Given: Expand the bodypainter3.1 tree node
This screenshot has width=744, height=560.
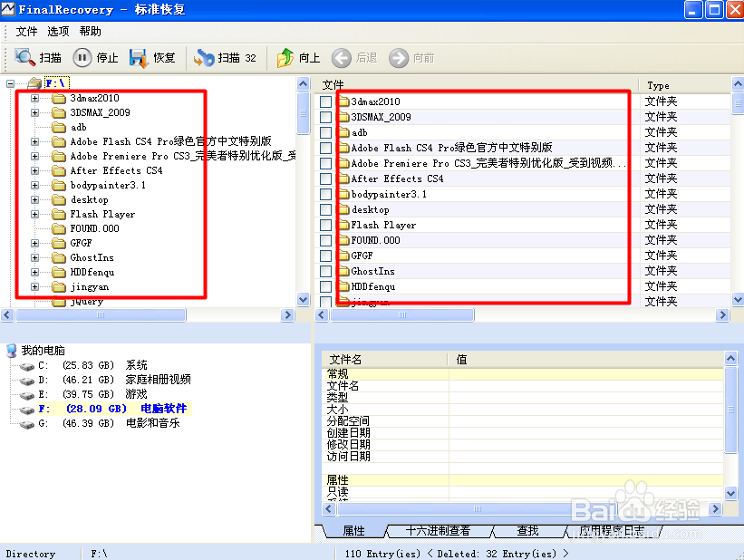Looking at the screenshot, I should pyautogui.click(x=34, y=185).
